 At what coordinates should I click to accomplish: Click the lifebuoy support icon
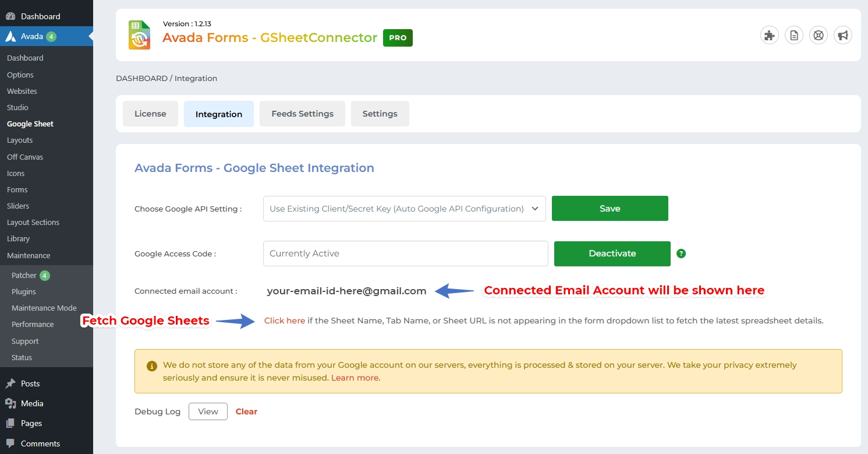point(819,36)
